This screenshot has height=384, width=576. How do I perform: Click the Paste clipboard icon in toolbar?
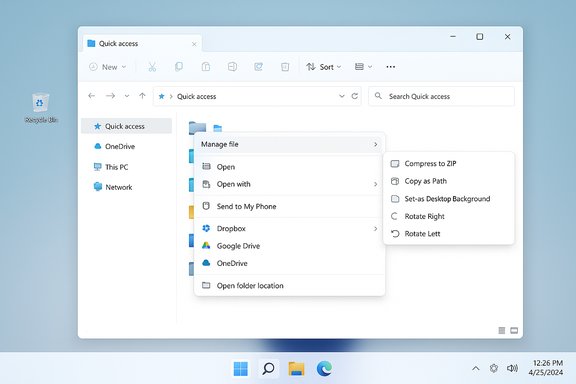[x=206, y=67]
